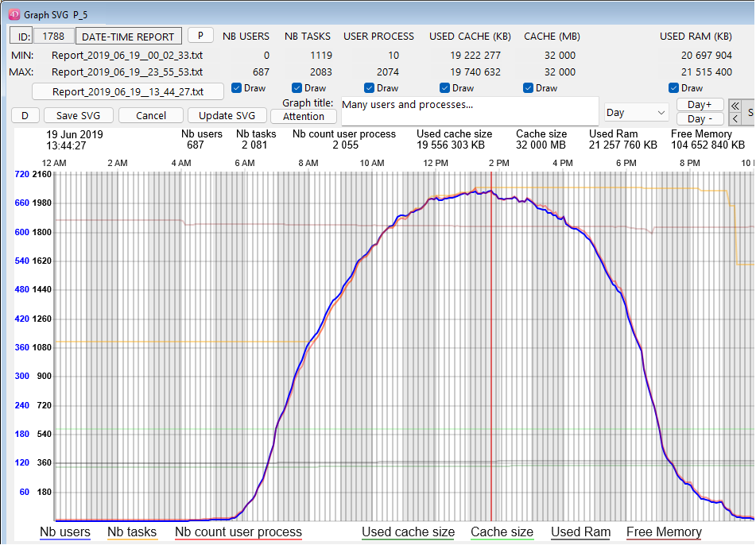Click the Free Memory legend label
Viewport: 756px width, 545px height.
pyautogui.click(x=664, y=532)
